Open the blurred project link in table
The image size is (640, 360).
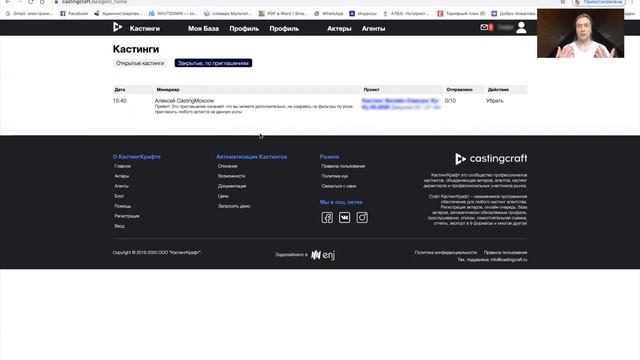[401, 104]
